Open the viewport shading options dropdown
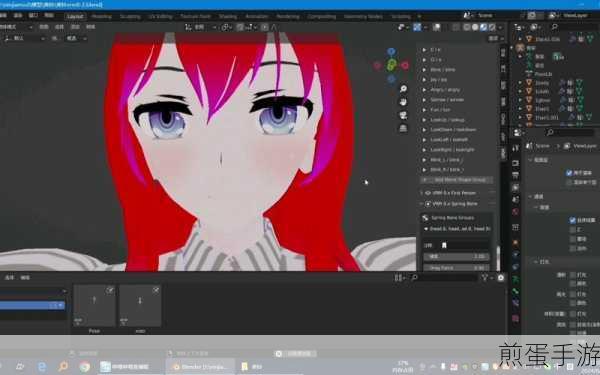The height and width of the screenshot is (375, 600). [x=500, y=27]
